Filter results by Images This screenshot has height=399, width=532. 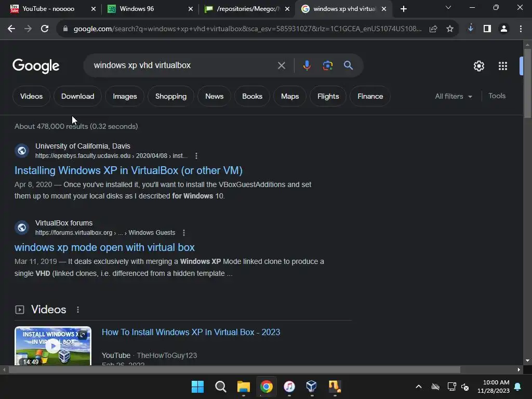point(125,96)
